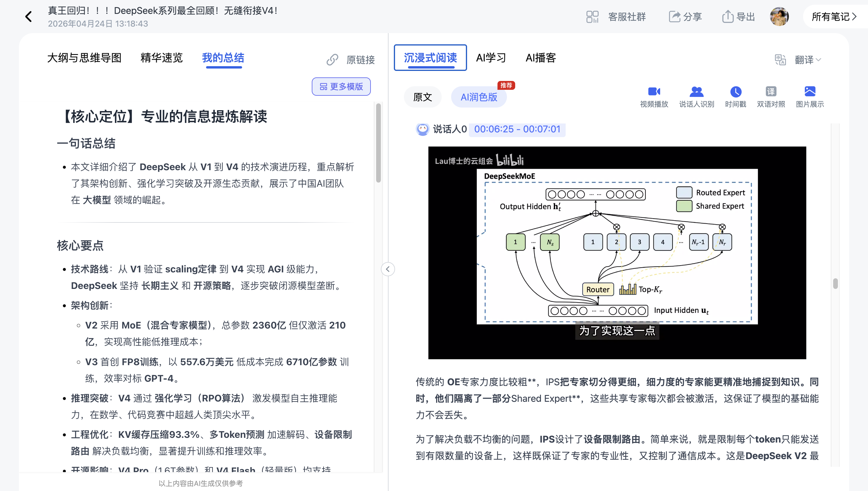Image resolution: width=868 pixels, height=491 pixels.
Task: Enable 时间戳 timestamps
Action: 735,96
